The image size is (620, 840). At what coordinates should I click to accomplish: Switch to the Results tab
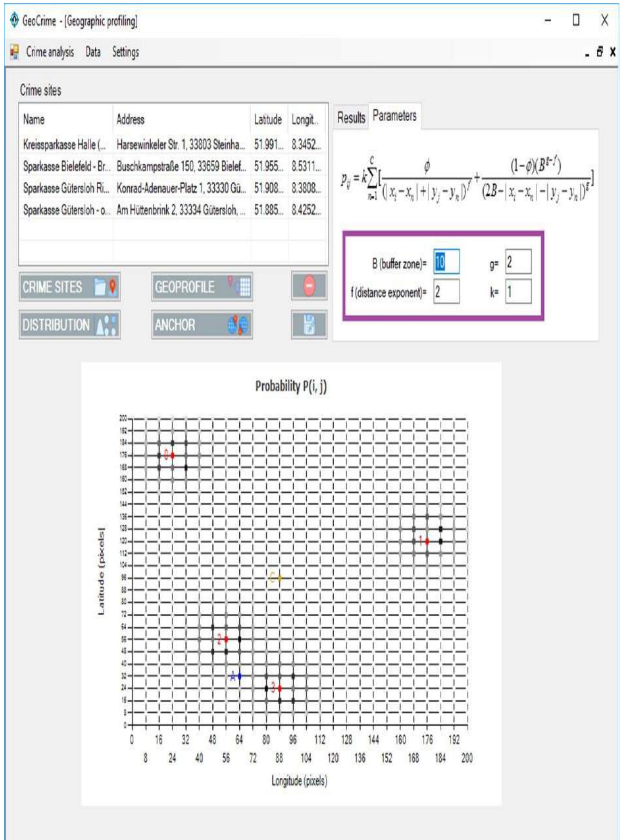[351, 117]
